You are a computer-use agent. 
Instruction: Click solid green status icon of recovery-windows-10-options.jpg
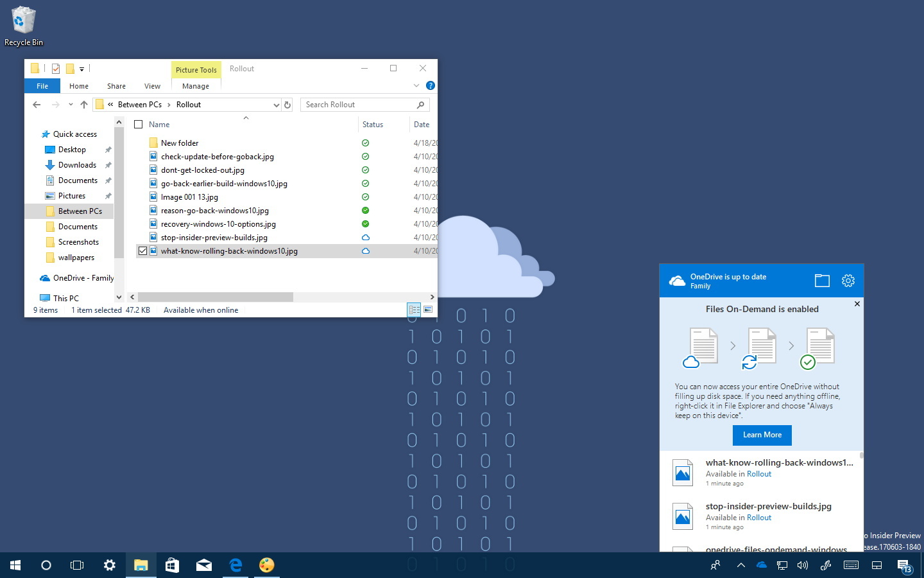[365, 224]
